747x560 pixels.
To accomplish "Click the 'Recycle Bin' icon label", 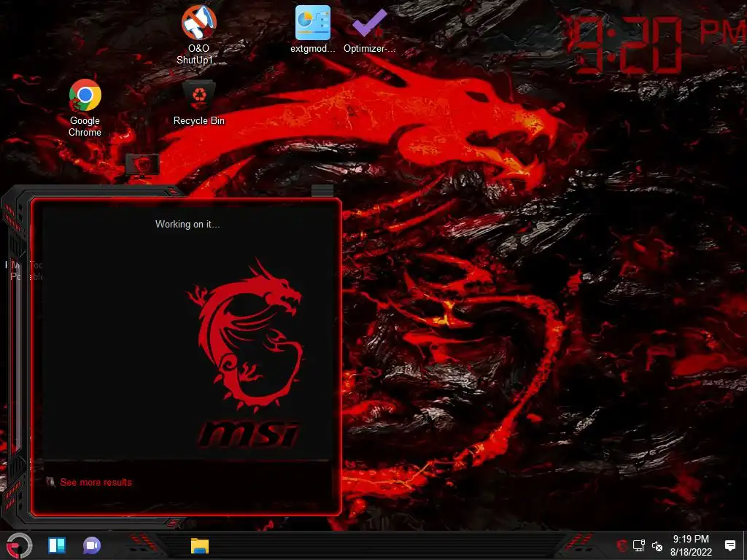I will point(198,120).
